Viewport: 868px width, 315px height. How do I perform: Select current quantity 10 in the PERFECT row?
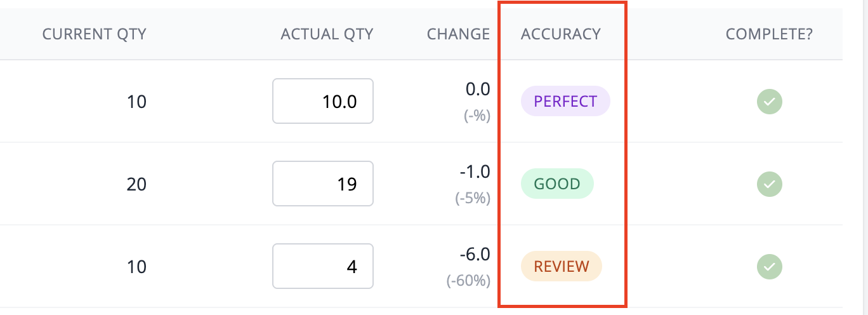coord(136,102)
